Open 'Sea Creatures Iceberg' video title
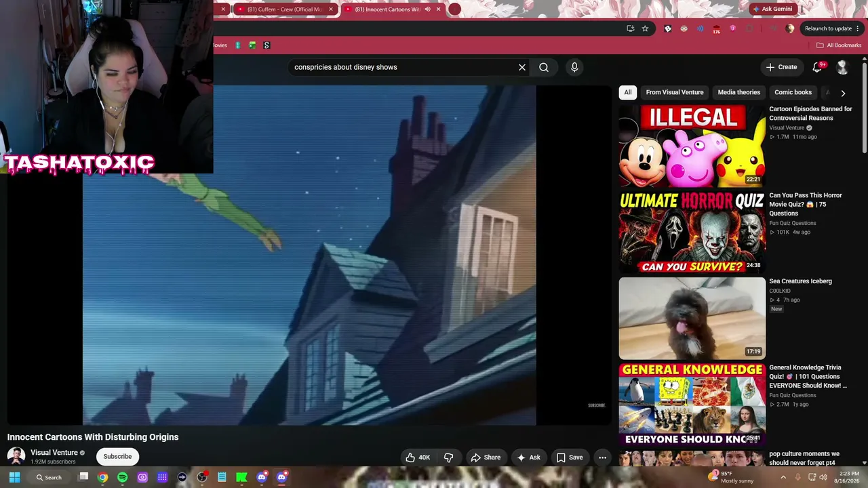868x488 pixels. pos(800,281)
